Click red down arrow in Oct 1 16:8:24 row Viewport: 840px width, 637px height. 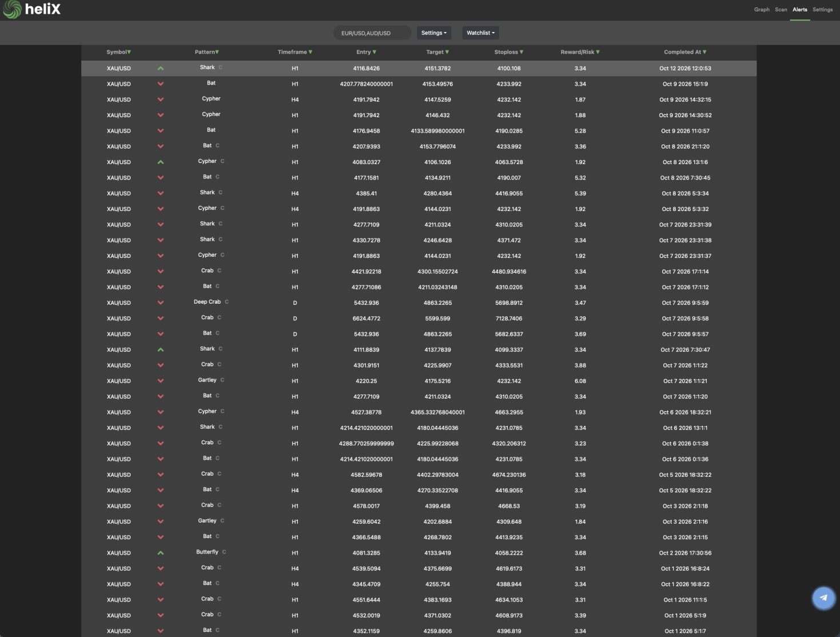[161, 568]
